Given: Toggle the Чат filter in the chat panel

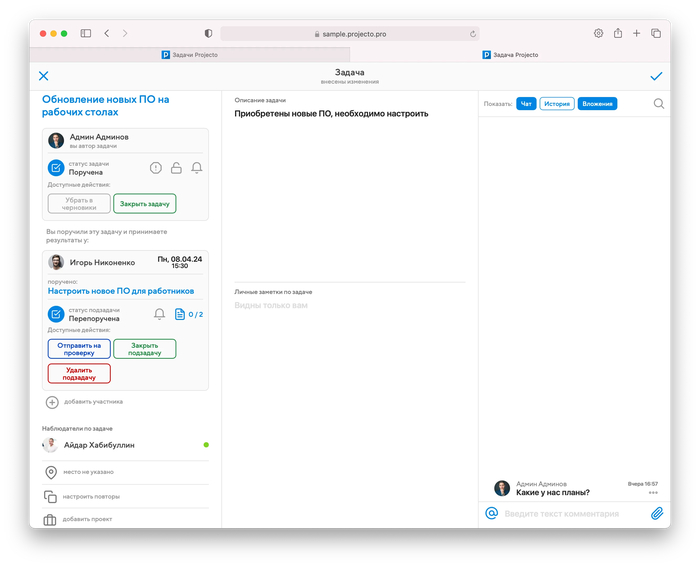Looking at the screenshot, I should tap(526, 103).
